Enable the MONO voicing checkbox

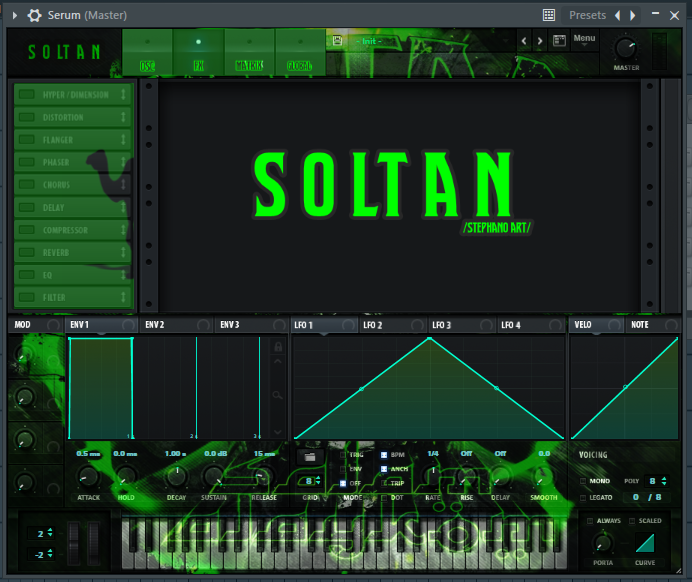coord(583,481)
